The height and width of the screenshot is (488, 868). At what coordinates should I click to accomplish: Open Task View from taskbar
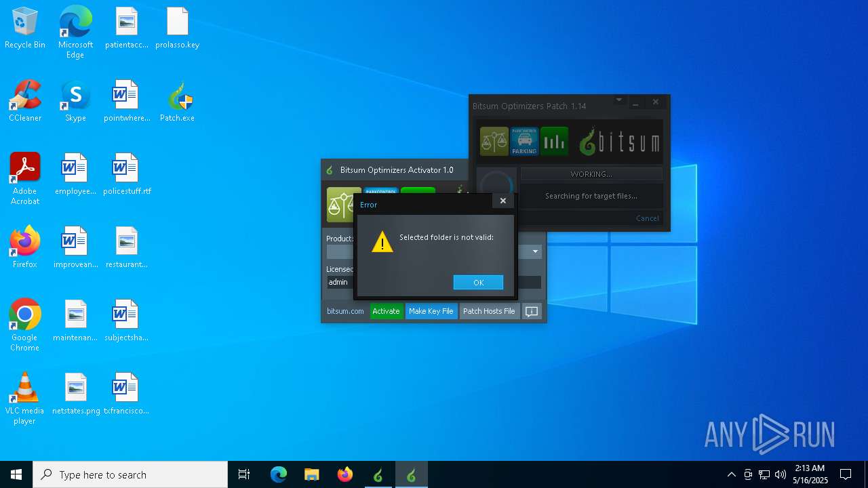244,474
